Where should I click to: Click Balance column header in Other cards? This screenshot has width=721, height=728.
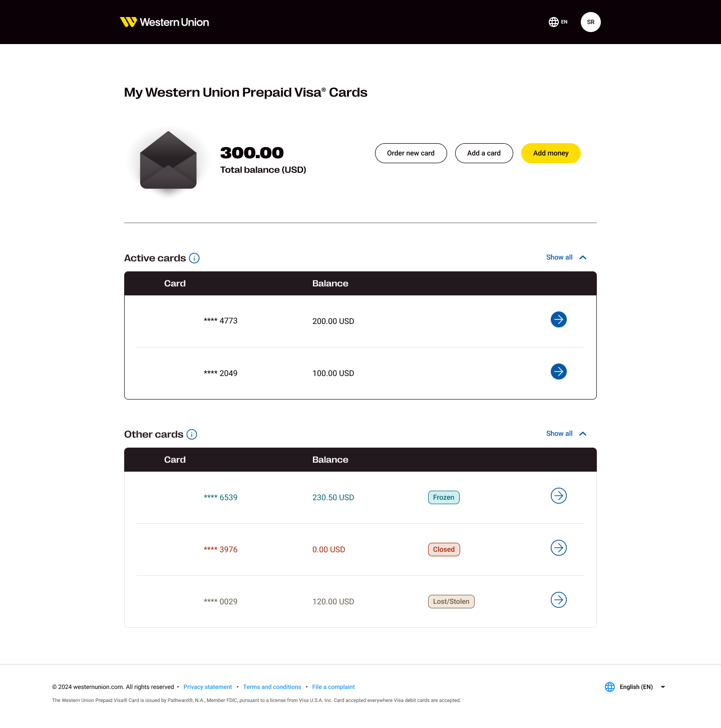pyautogui.click(x=330, y=460)
